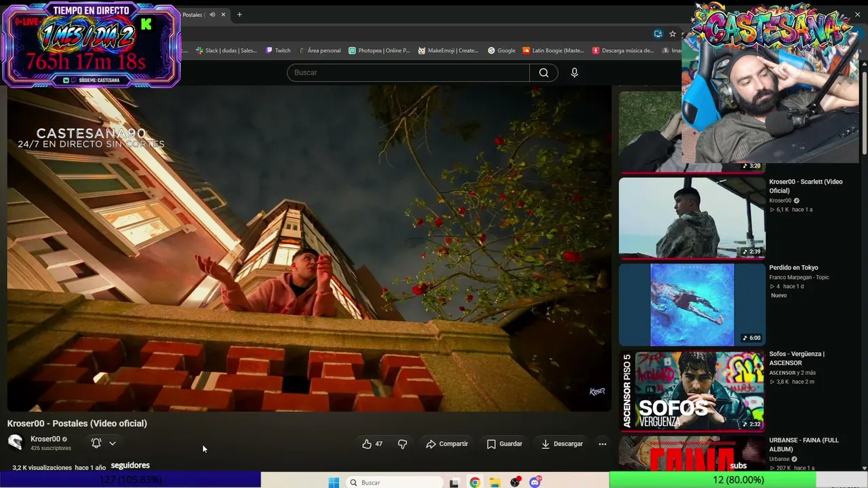
Task: Open the Kroser00 Scarlett video thumbnail
Action: (692, 218)
